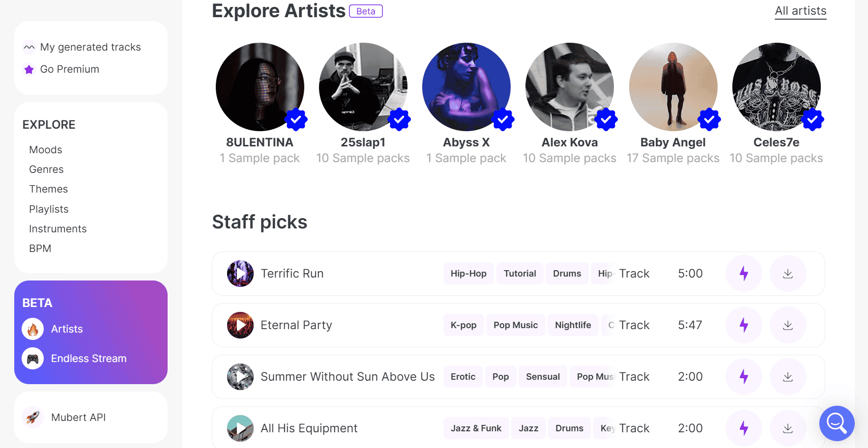Browse the Moods category
This screenshot has width=868, height=448.
[x=45, y=149]
